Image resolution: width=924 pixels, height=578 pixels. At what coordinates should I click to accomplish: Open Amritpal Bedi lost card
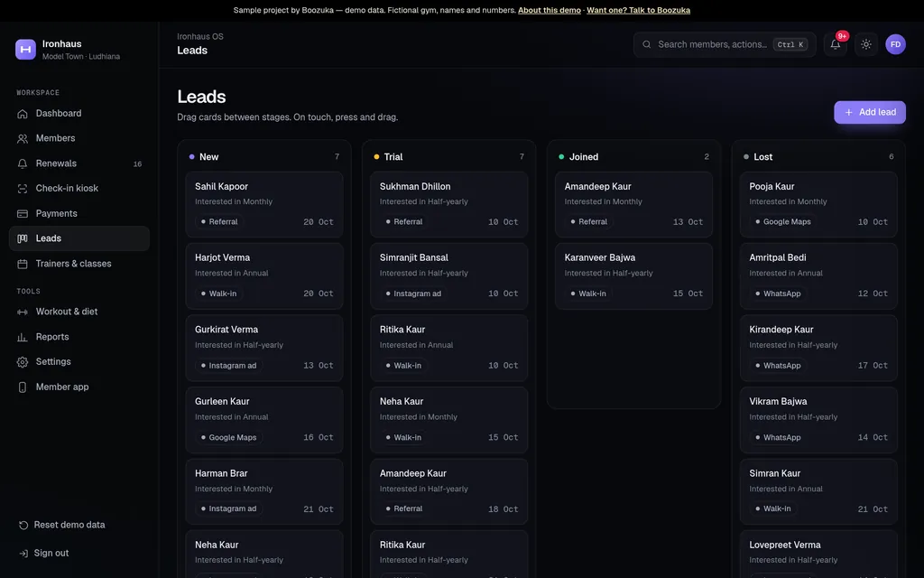[818, 276]
